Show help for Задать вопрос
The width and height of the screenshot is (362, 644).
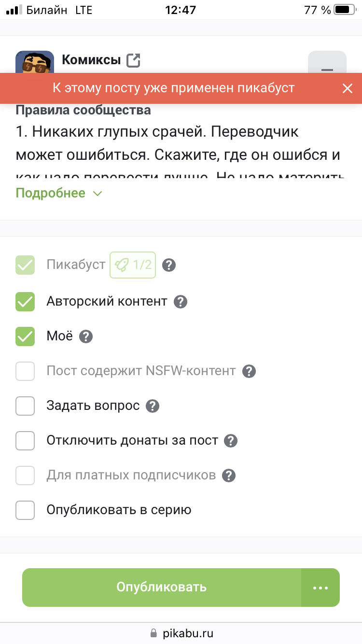pos(153,406)
